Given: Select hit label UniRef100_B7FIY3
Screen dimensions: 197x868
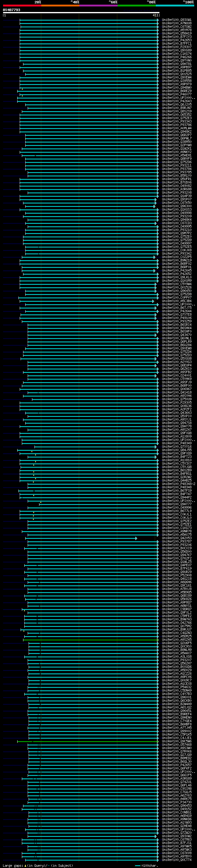Looking at the screenshot, I should (177, 37).
